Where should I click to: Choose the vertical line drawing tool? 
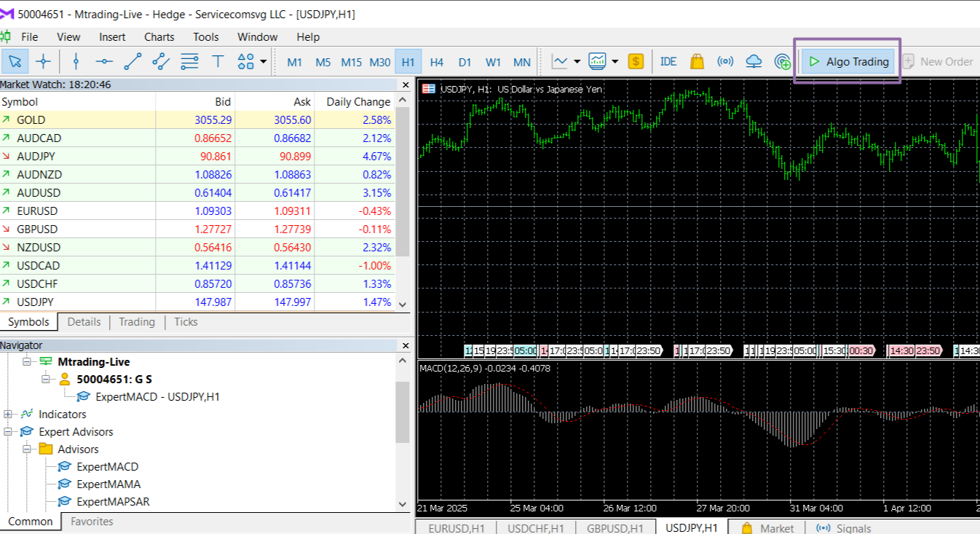76,61
